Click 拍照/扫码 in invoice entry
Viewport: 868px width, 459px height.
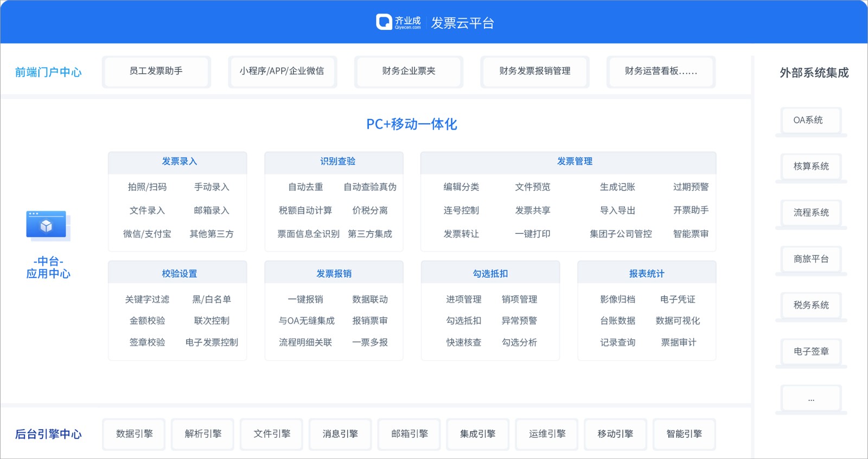147,187
